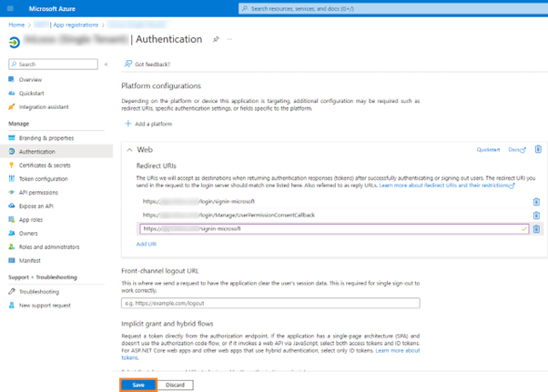Open App registrations breadcrumb
Viewport: 548px width, 392px height.
pos(76,25)
